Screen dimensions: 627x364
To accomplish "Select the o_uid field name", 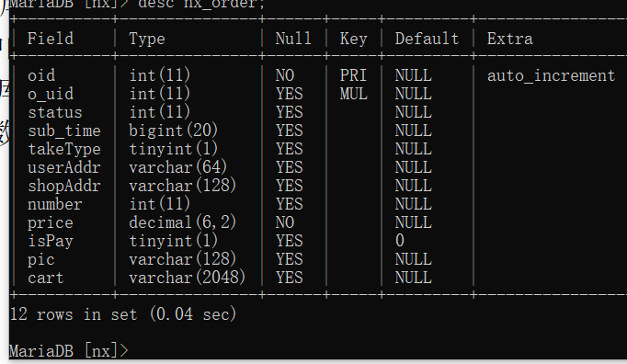I will click(x=51, y=94).
